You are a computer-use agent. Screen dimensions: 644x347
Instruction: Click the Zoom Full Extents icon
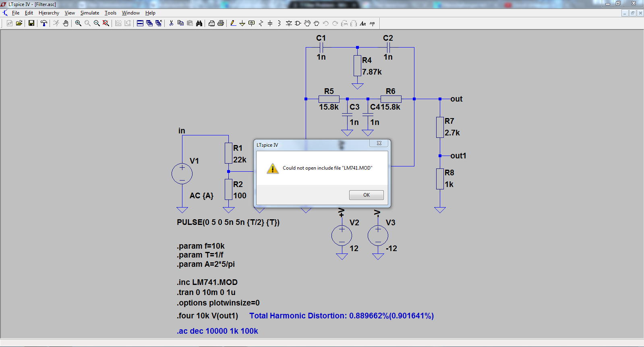pos(106,23)
